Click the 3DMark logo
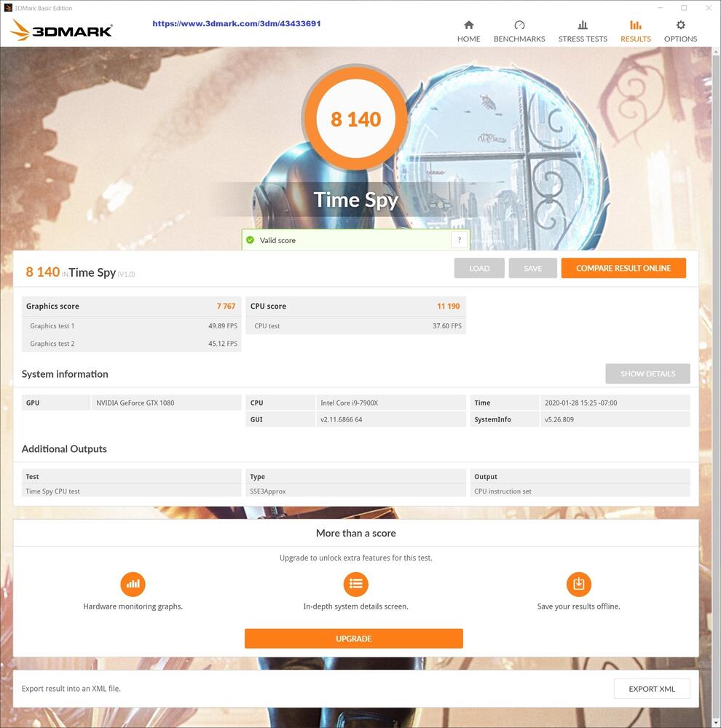This screenshot has width=721, height=728. coord(61,30)
